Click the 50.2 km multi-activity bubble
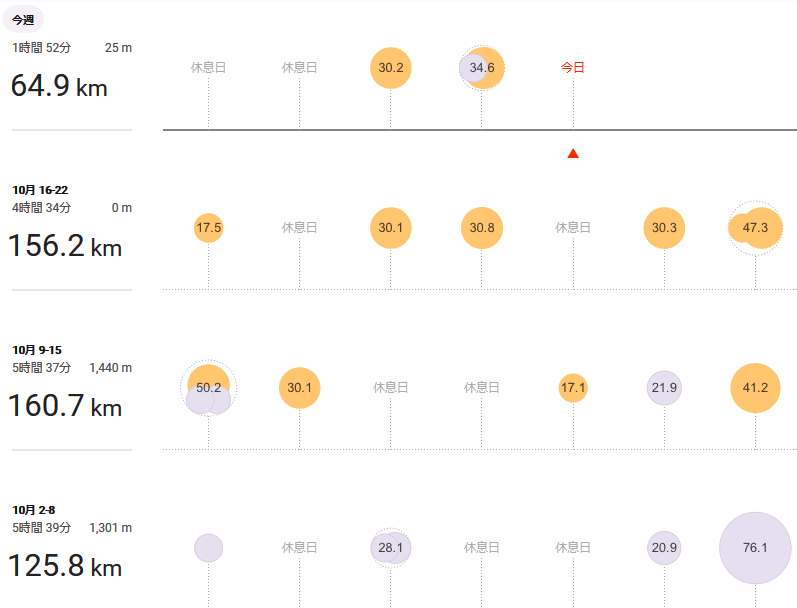This screenshot has height=608, width=797. 208,388
